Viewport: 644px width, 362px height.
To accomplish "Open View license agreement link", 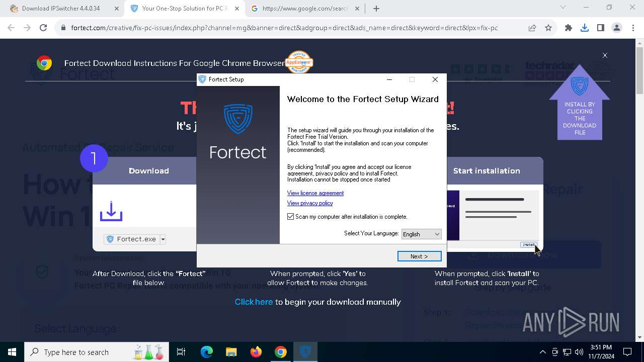I will (x=315, y=193).
